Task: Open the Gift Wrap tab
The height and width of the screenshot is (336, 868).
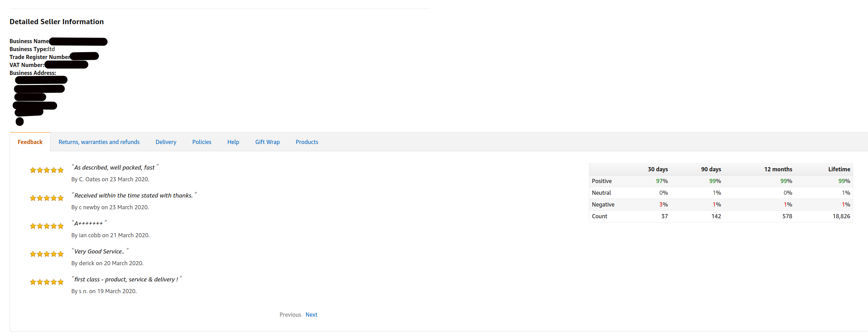Action: [x=267, y=142]
